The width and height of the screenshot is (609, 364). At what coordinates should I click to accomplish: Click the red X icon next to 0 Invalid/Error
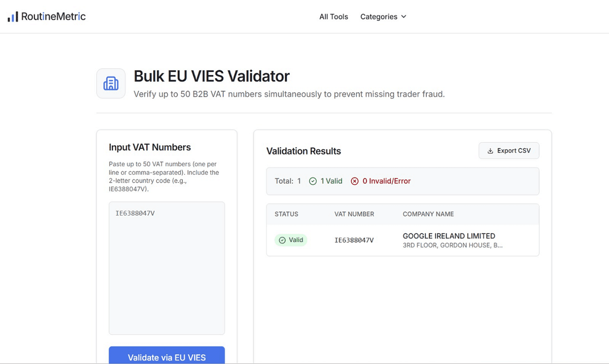pos(355,181)
